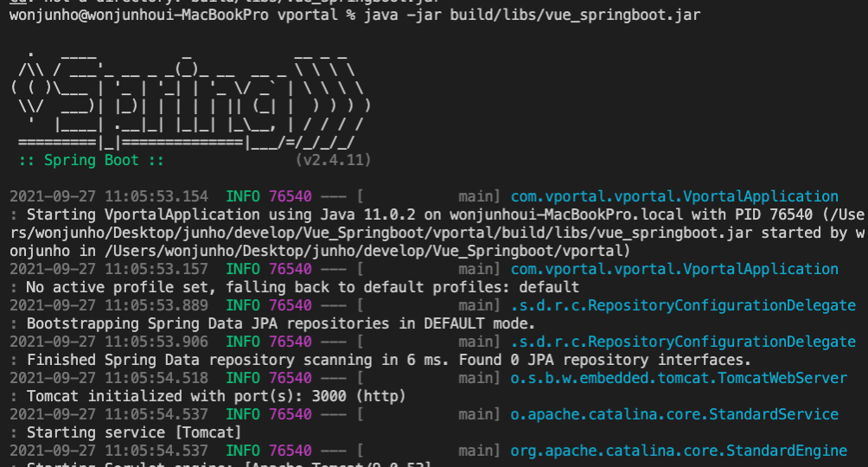Click timestamp "2021-09-27 11:05:53.157"
Image resolution: width=868 pixels, height=467 pixels.
[109, 269]
